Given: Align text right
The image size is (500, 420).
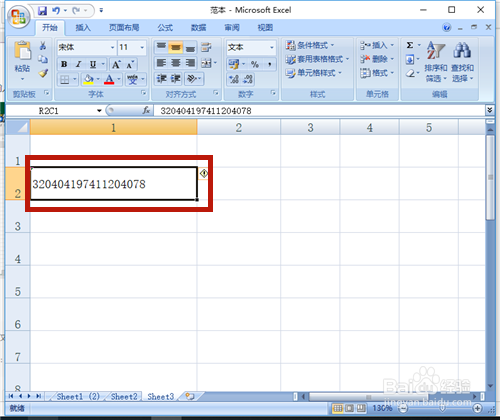Looking at the screenshot, I should click(190, 63).
